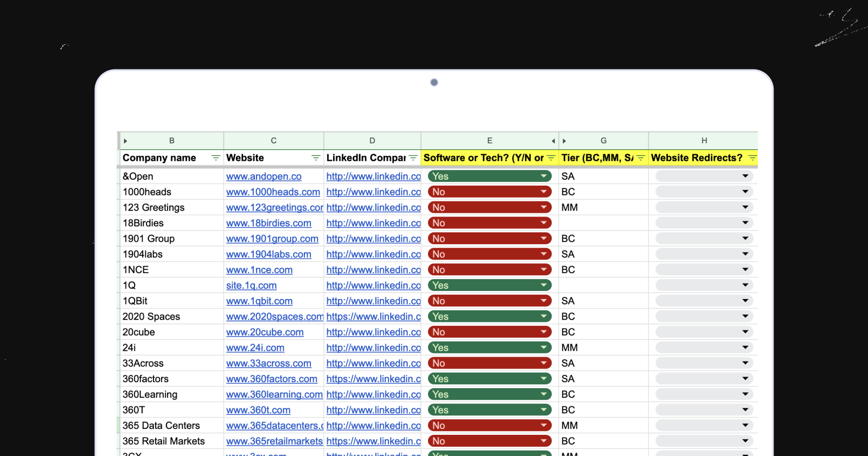Open Website Redirects dropdown for 360T row
Screen dimensions: 868x456
(704, 410)
